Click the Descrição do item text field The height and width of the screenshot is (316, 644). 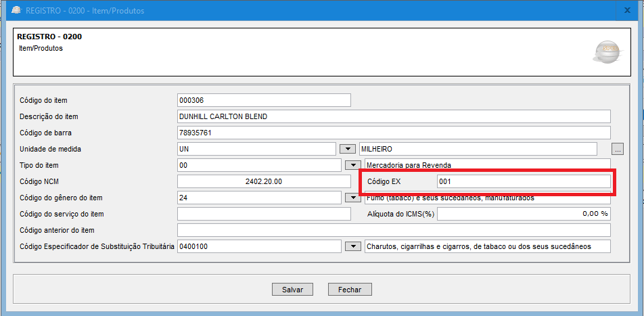tap(393, 116)
